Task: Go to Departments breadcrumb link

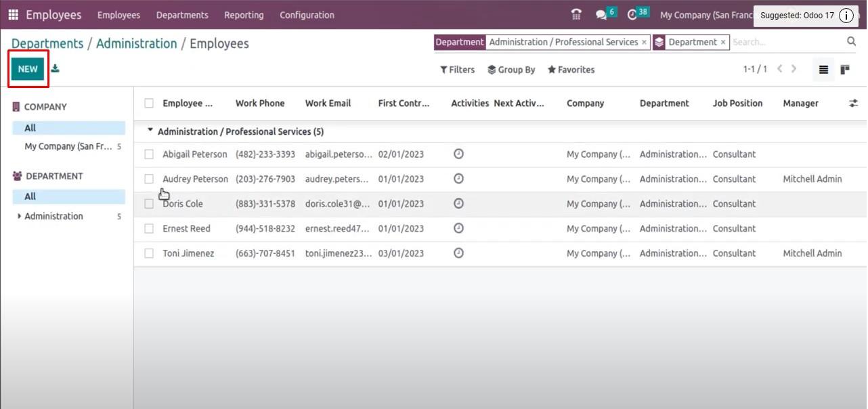Action: [x=47, y=43]
